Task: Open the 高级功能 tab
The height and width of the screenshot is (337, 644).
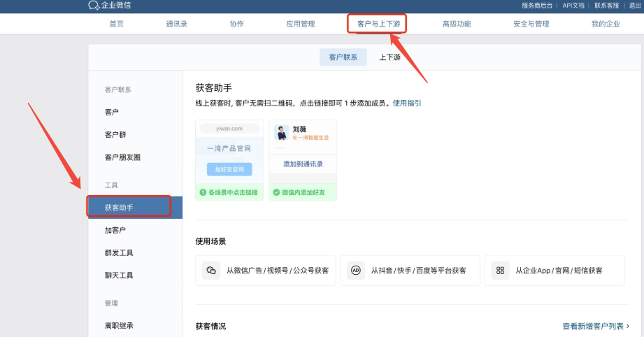Action: pos(457,24)
